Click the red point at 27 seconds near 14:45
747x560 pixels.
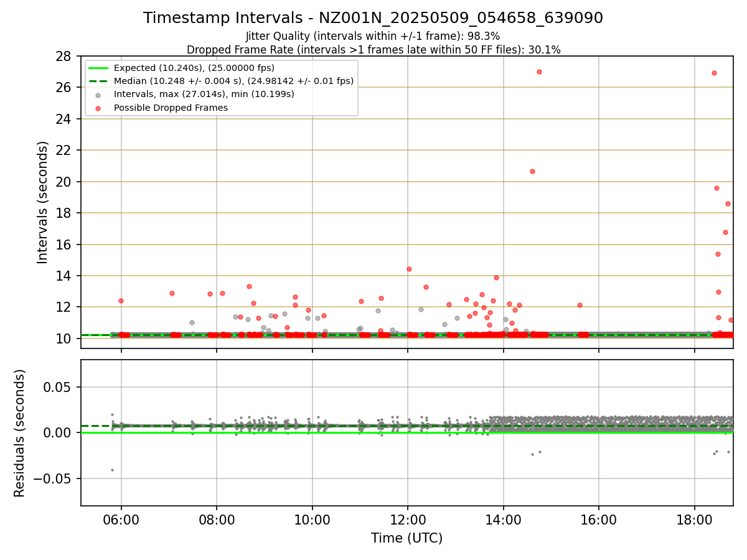click(x=539, y=72)
